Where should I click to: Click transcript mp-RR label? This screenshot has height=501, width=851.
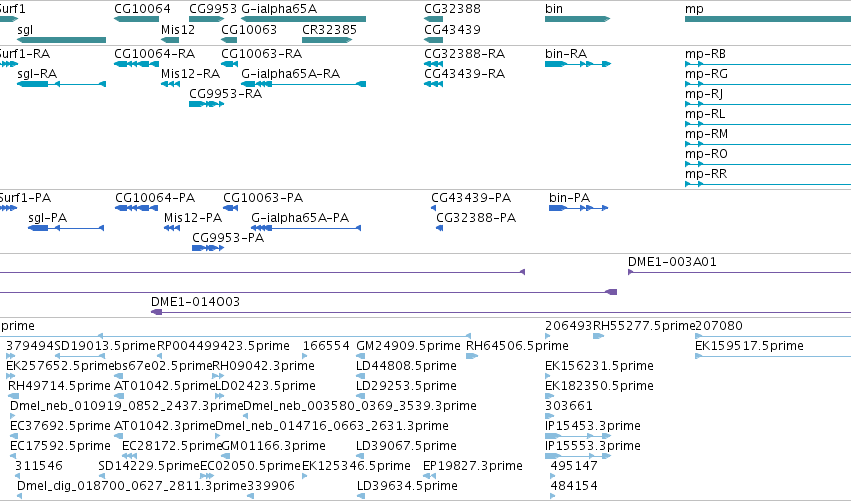pyautogui.click(x=706, y=174)
